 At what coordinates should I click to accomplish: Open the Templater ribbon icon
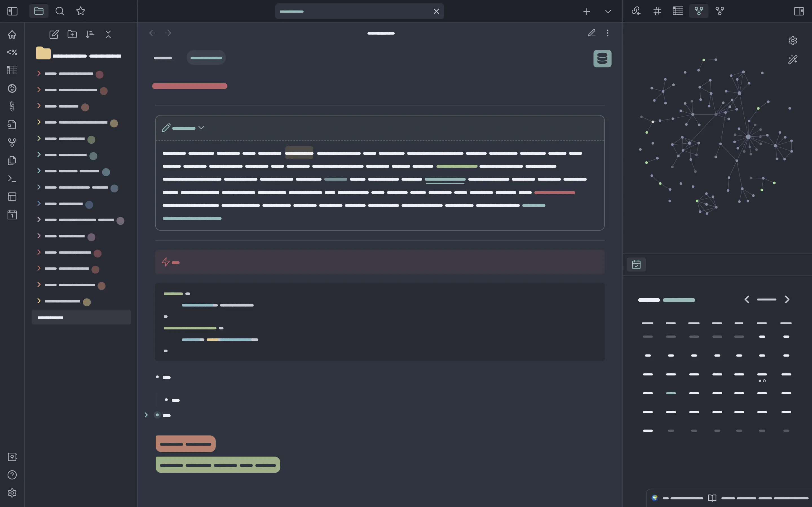click(12, 52)
